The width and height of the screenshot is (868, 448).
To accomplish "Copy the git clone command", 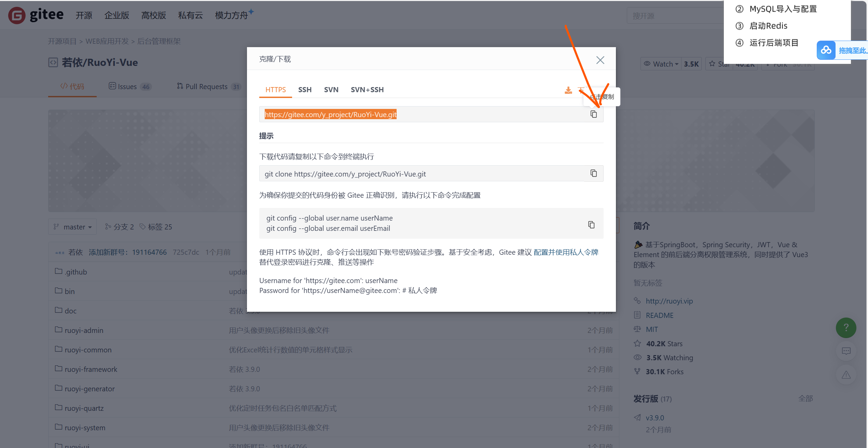I will 594,173.
